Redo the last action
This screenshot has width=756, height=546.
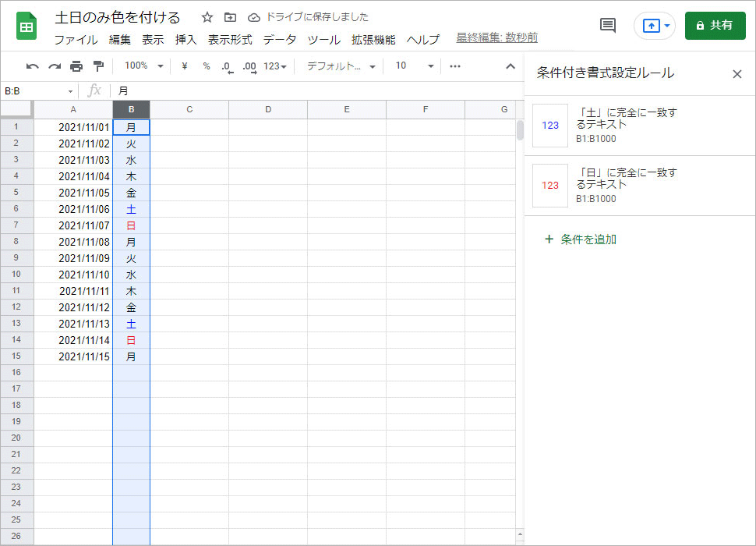[x=55, y=66]
